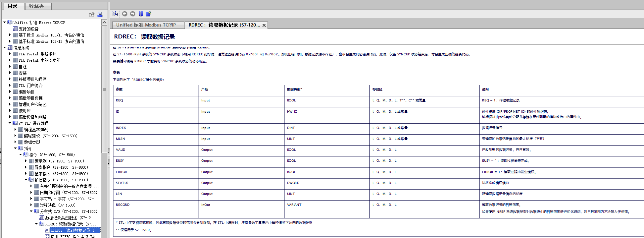Click the blue bookmark icon in toolbar

click(141, 14)
